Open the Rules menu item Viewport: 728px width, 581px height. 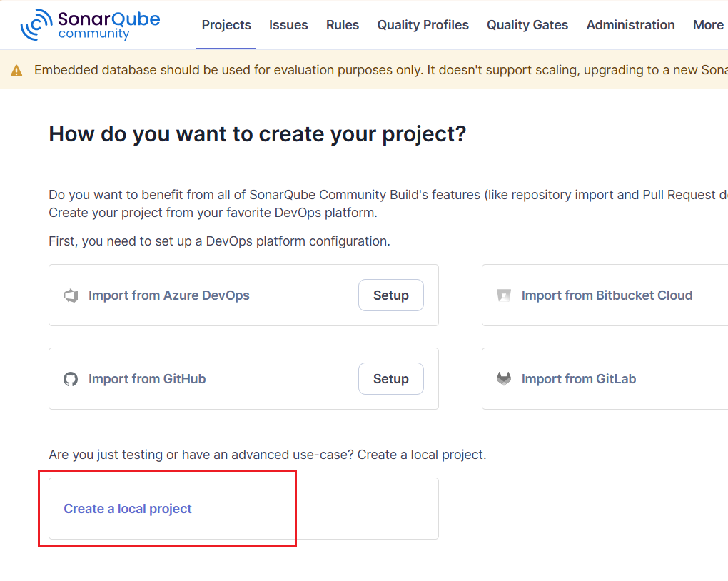pos(343,24)
